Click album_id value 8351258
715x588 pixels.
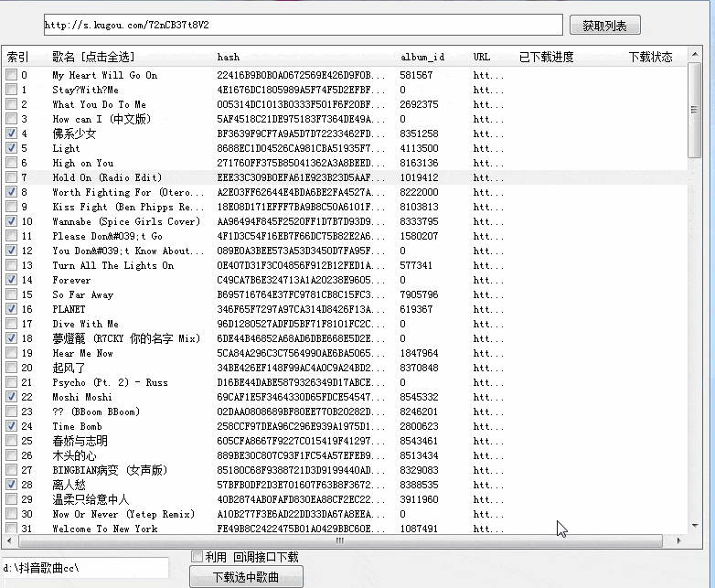(x=419, y=134)
